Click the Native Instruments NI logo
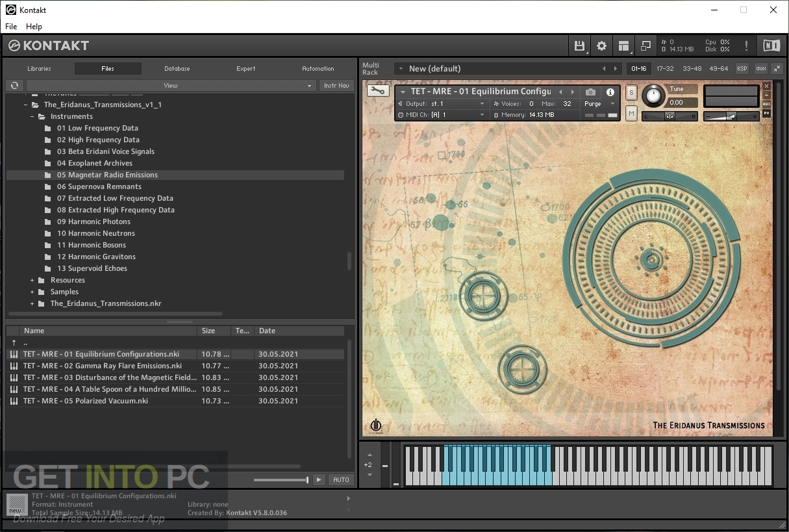This screenshot has width=789, height=532. [x=771, y=45]
